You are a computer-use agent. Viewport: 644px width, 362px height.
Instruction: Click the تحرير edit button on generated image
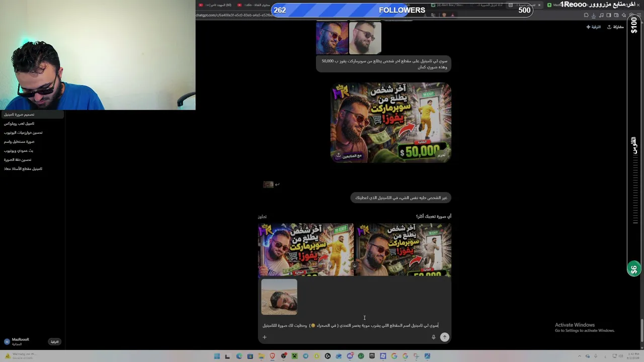click(x=441, y=155)
